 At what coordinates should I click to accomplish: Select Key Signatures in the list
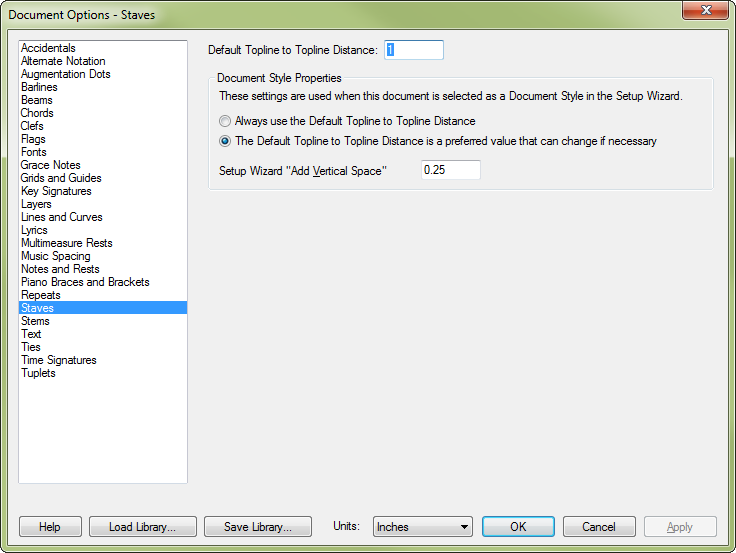pos(56,191)
